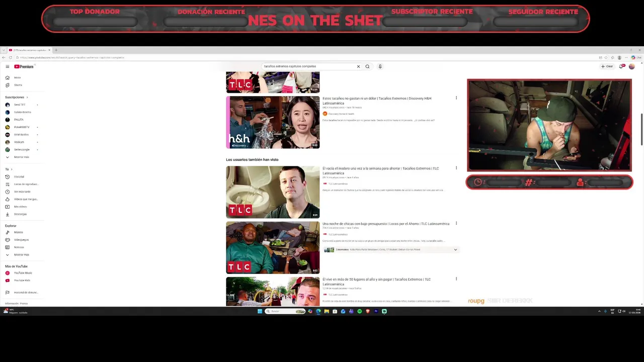Open title Él vive en más de 50 lugares
Viewport: 644px width, 362px height.
coord(376,282)
